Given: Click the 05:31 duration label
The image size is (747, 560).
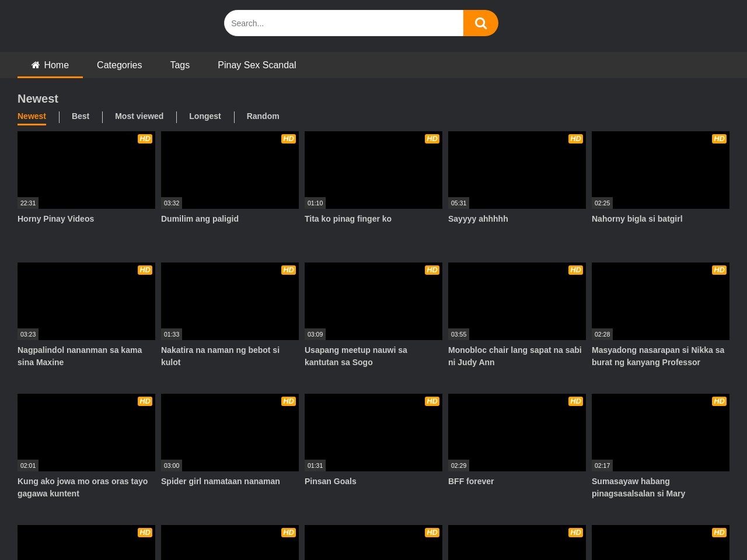Looking at the screenshot, I should 459,203.
